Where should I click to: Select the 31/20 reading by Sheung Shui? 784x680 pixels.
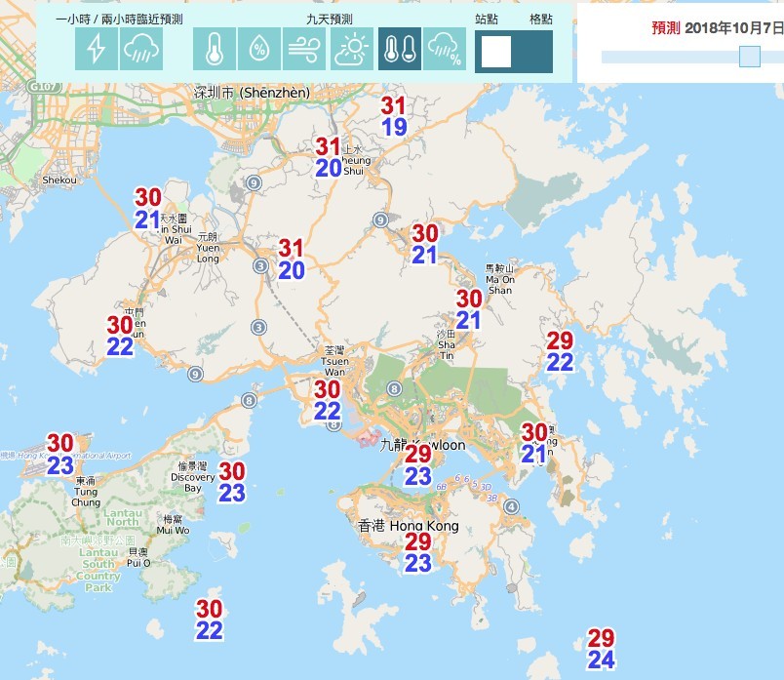point(329,157)
